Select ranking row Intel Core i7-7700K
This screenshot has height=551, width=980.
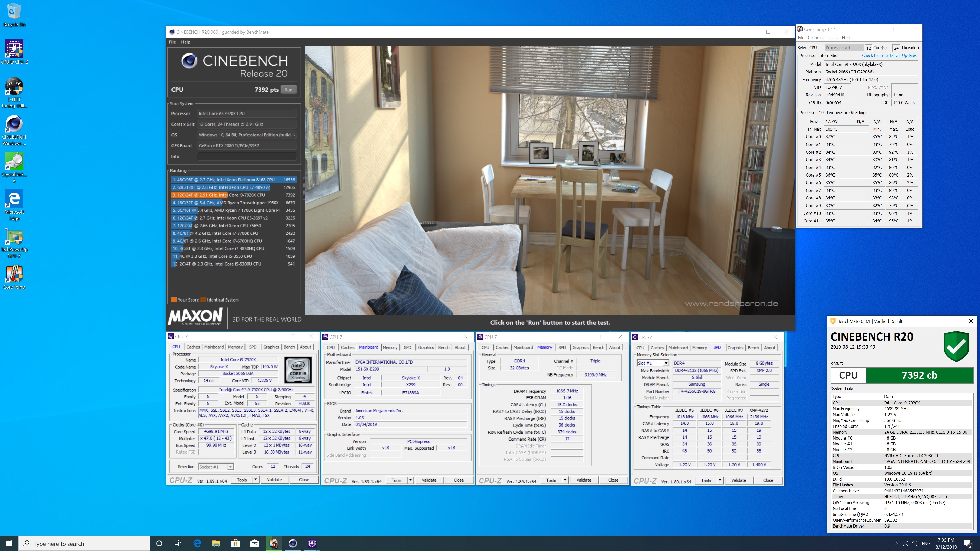tap(234, 233)
